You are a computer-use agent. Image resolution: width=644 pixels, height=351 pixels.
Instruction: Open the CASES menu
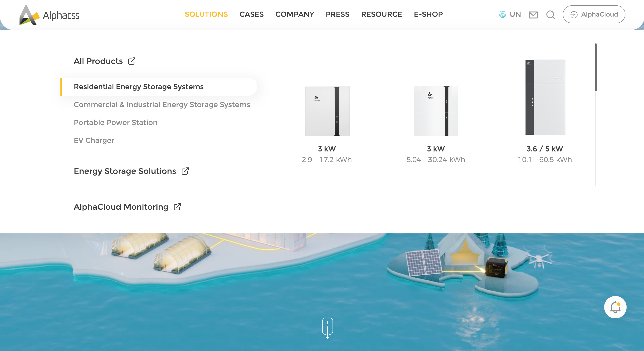pos(252,14)
